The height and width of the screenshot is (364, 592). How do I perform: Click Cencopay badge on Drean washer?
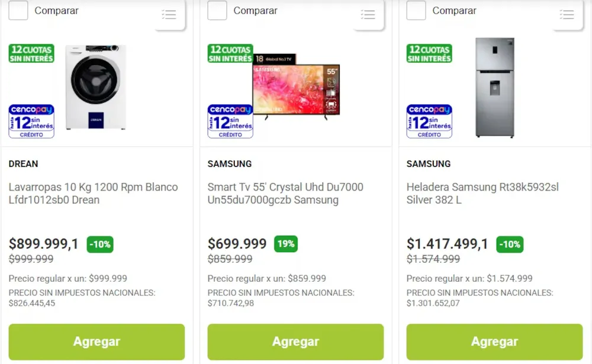pyautogui.click(x=31, y=121)
